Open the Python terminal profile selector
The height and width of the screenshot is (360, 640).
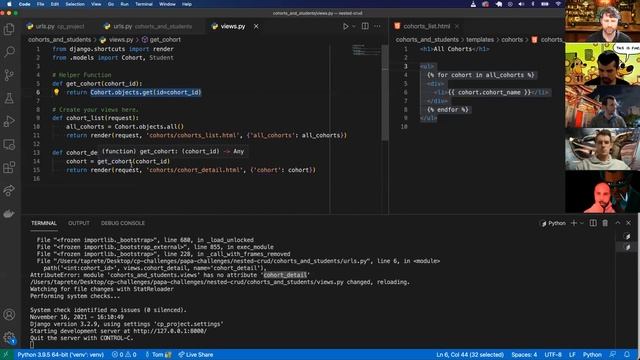553,223
